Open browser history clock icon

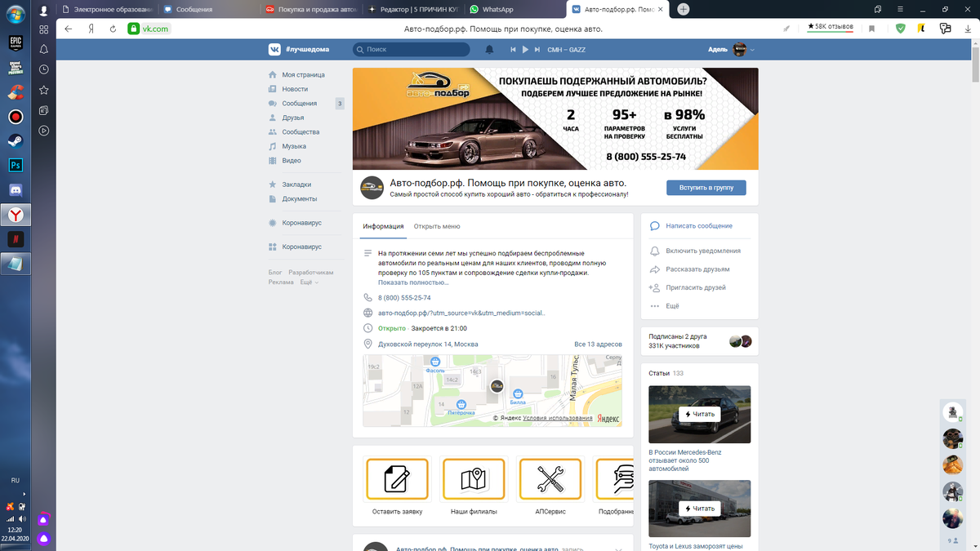point(44,70)
